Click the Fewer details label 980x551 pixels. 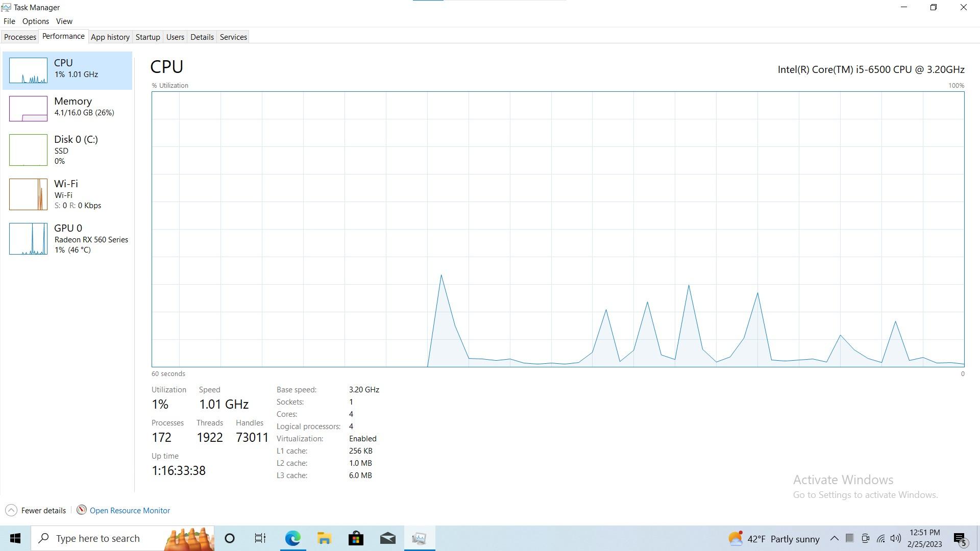43,511
